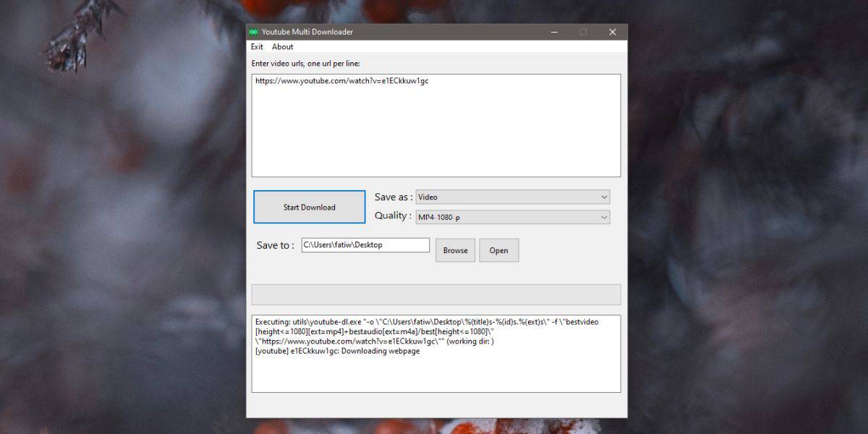The height and width of the screenshot is (434, 868).
Task: Click the 'Quality :' label
Action: pyautogui.click(x=393, y=216)
